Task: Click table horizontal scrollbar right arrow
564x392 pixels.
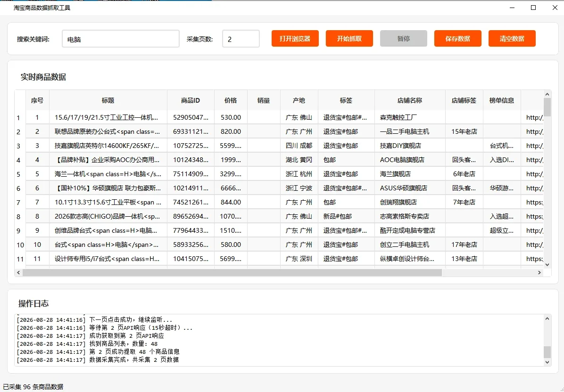Action: pyautogui.click(x=539, y=273)
